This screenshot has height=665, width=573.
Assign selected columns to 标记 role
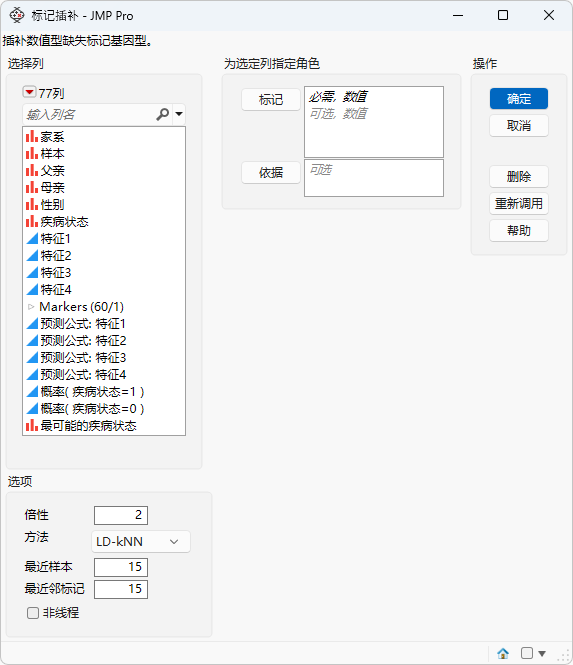(x=271, y=100)
